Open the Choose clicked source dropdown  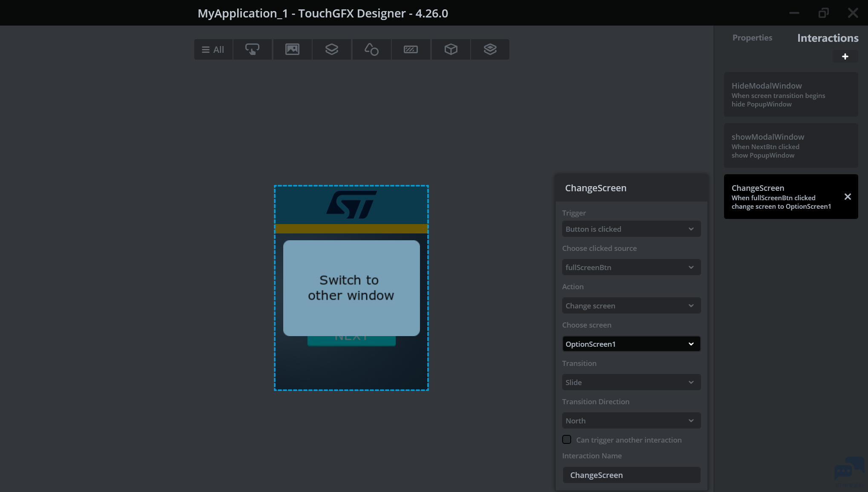coord(631,267)
